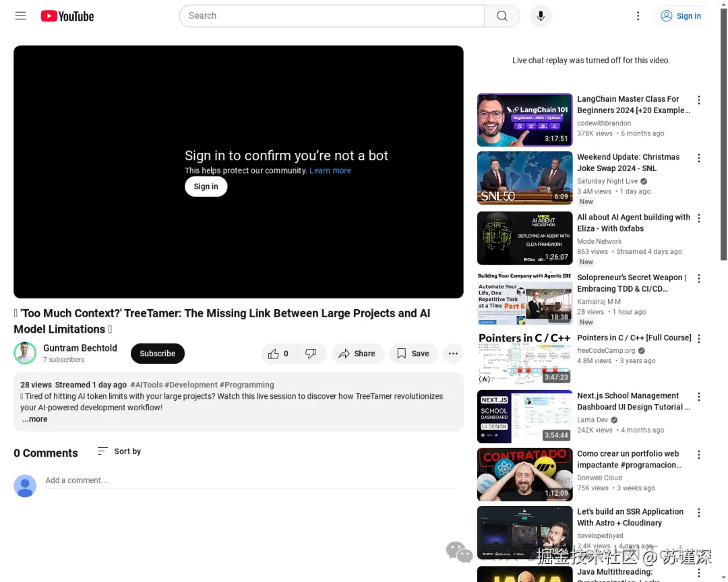Viewport: 728px width, 582px height.
Task: Open menu for Astro + Cloudinary video
Action: click(x=698, y=513)
